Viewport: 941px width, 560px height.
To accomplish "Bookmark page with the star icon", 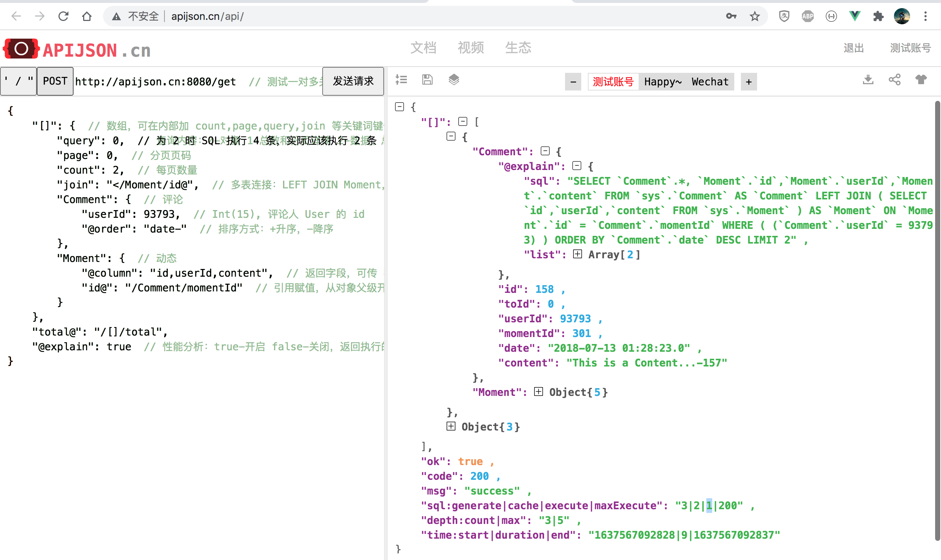I will click(x=754, y=16).
